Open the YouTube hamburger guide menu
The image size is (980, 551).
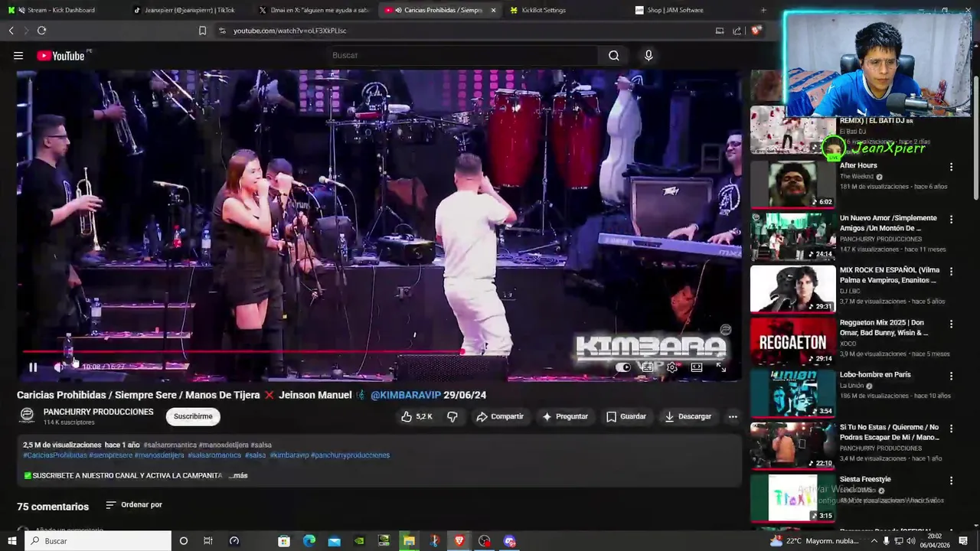click(18, 56)
